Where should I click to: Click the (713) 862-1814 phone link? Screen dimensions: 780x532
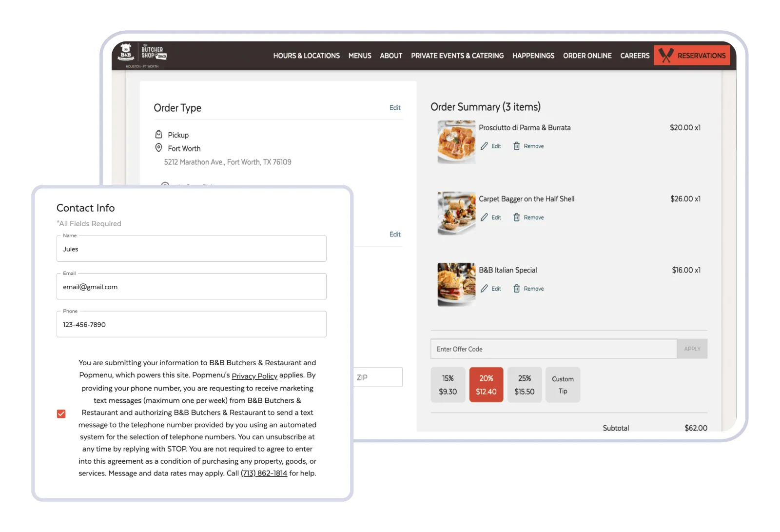coord(264,473)
